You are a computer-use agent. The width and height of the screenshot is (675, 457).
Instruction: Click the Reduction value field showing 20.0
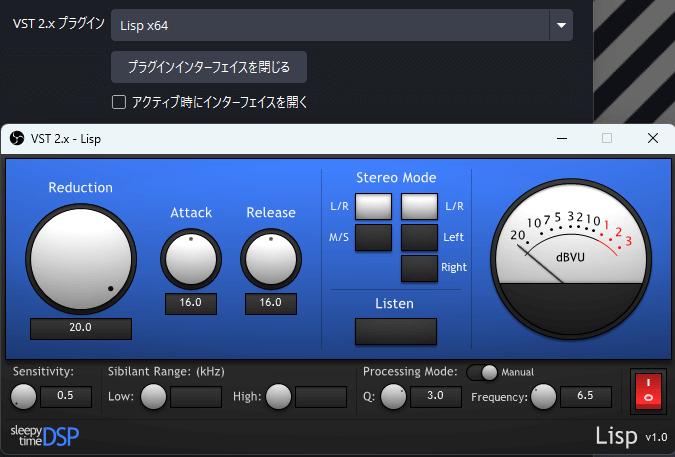click(x=81, y=327)
